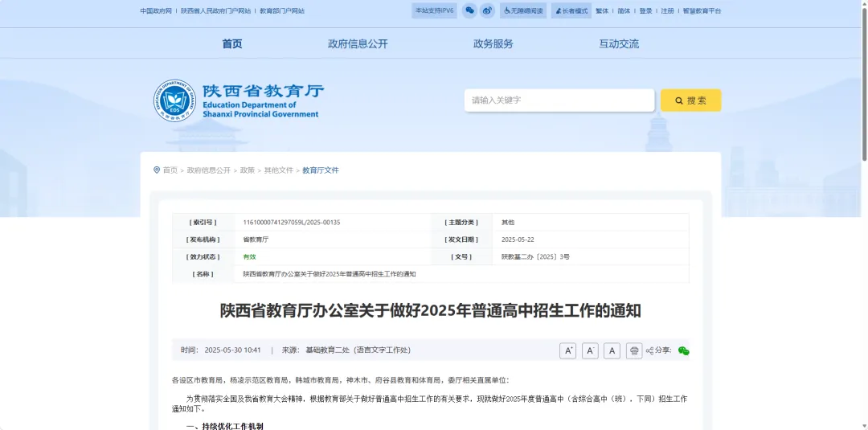Click 登录 login link
The image size is (868, 430).
coord(645,11)
